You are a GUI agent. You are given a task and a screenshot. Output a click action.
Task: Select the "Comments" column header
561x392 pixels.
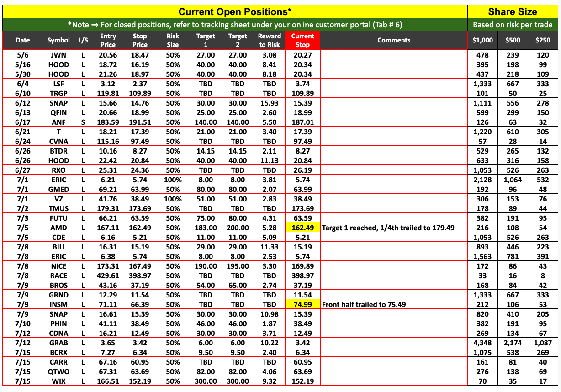click(x=394, y=40)
